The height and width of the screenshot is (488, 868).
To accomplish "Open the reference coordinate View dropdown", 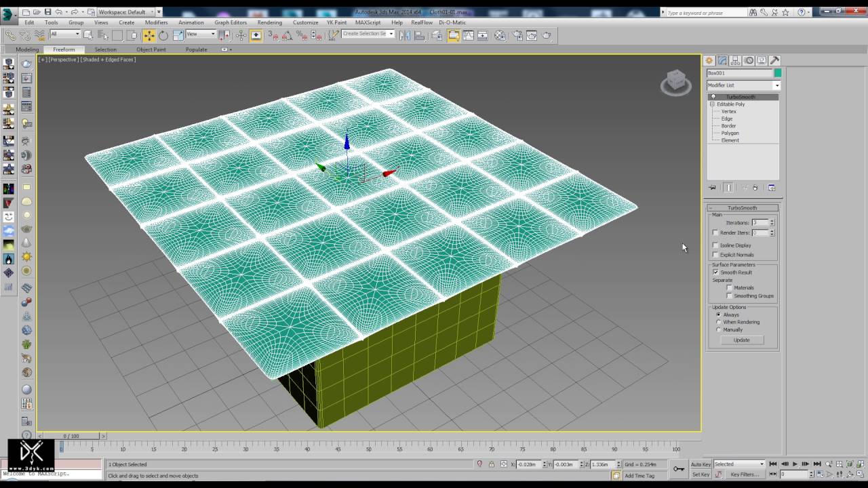I will 201,34.
